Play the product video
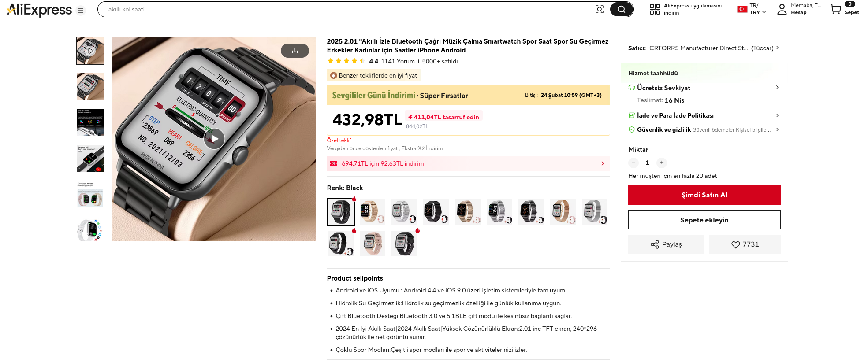868x362 pixels. click(x=214, y=139)
